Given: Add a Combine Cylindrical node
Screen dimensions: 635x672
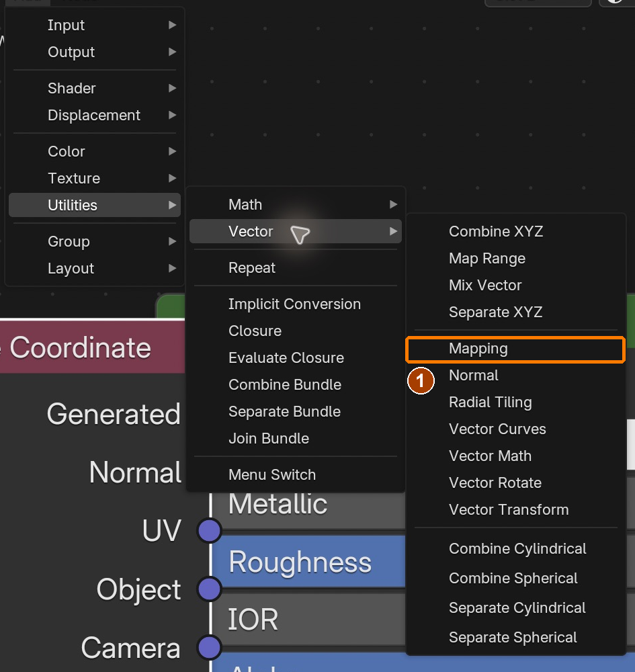Looking at the screenshot, I should click(x=516, y=549).
